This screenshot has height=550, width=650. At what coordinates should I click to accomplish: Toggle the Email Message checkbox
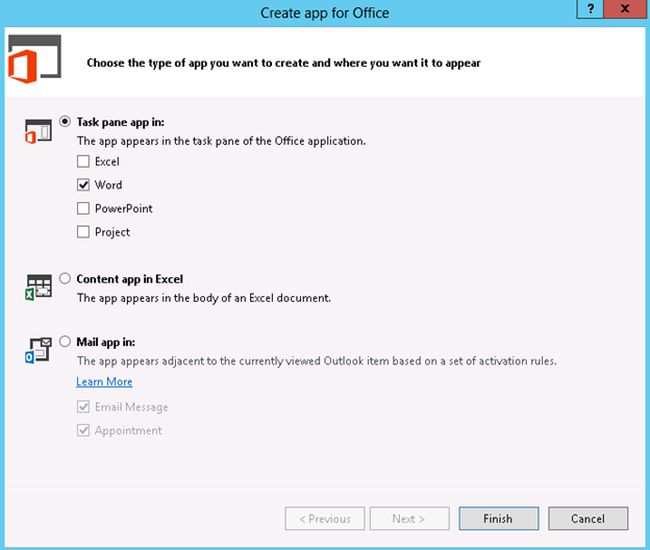(83, 407)
